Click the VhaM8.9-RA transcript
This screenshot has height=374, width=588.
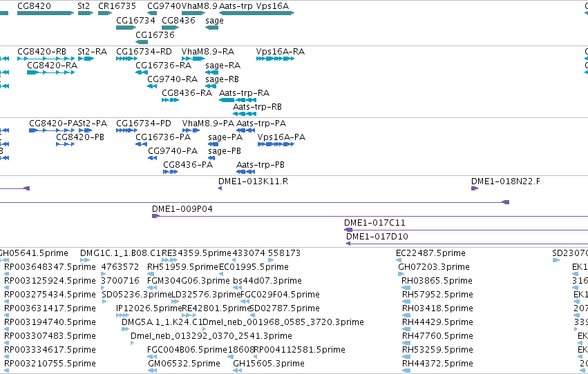193,59
